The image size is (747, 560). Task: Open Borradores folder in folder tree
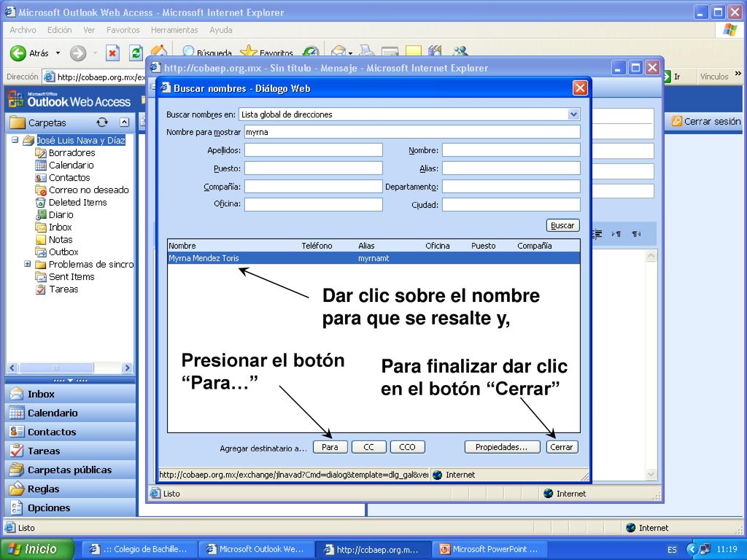click(x=71, y=153)
